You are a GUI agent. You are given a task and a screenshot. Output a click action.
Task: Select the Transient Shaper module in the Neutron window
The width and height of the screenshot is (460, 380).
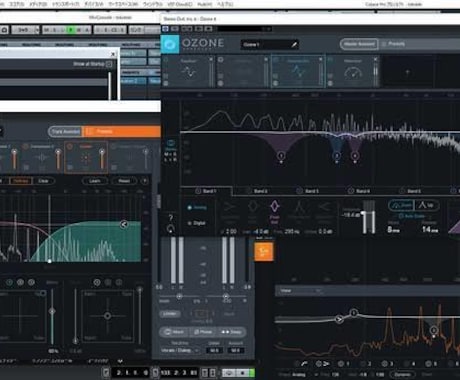tap(130, 158)
